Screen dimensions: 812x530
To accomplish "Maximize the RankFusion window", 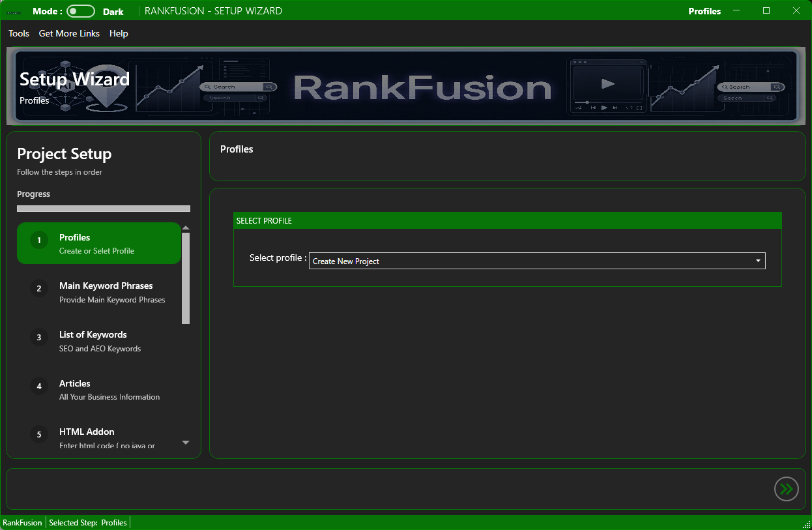I will (x=766, y=10).
